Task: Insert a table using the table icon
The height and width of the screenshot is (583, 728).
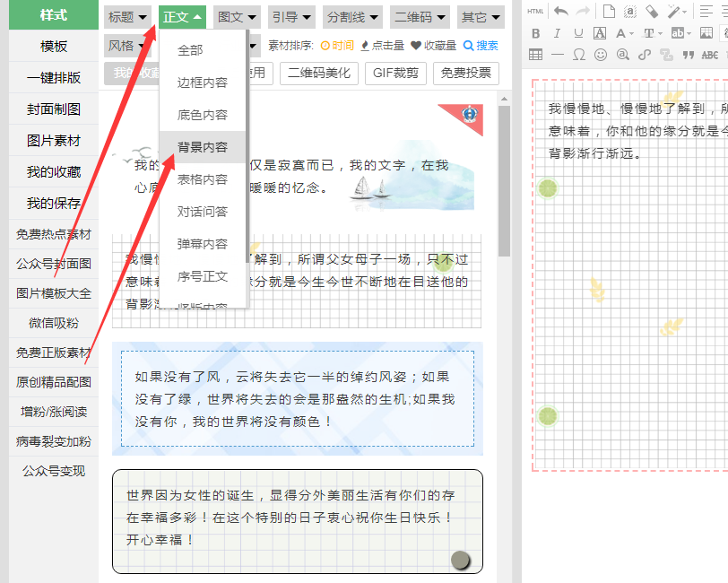Action: pyautogui.click(x=536, y=54)
